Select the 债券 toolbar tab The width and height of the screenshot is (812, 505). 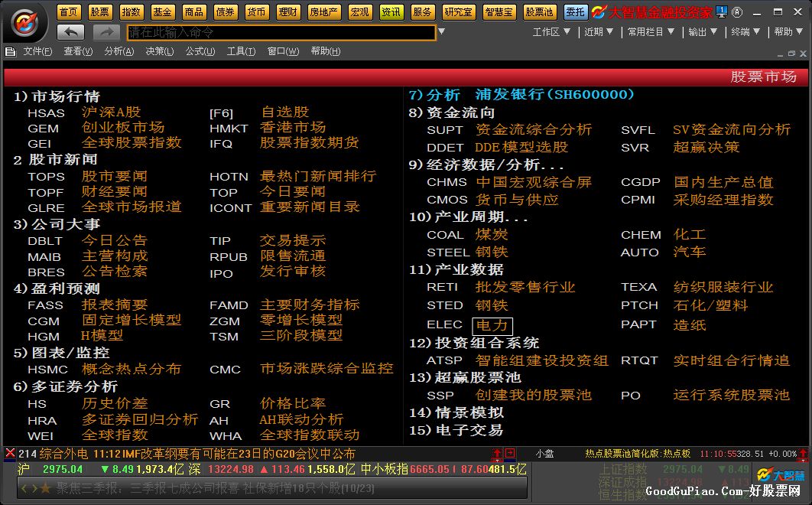(226, 12)
